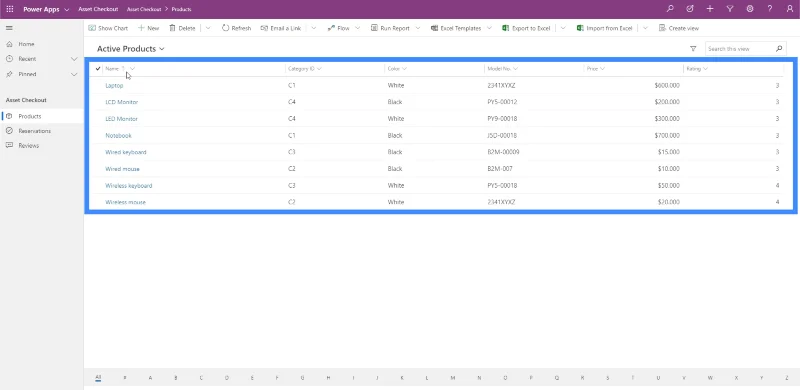Expand Import from Excel dropdown arrow
Screen dimensions: 800x390
point(645,28)
